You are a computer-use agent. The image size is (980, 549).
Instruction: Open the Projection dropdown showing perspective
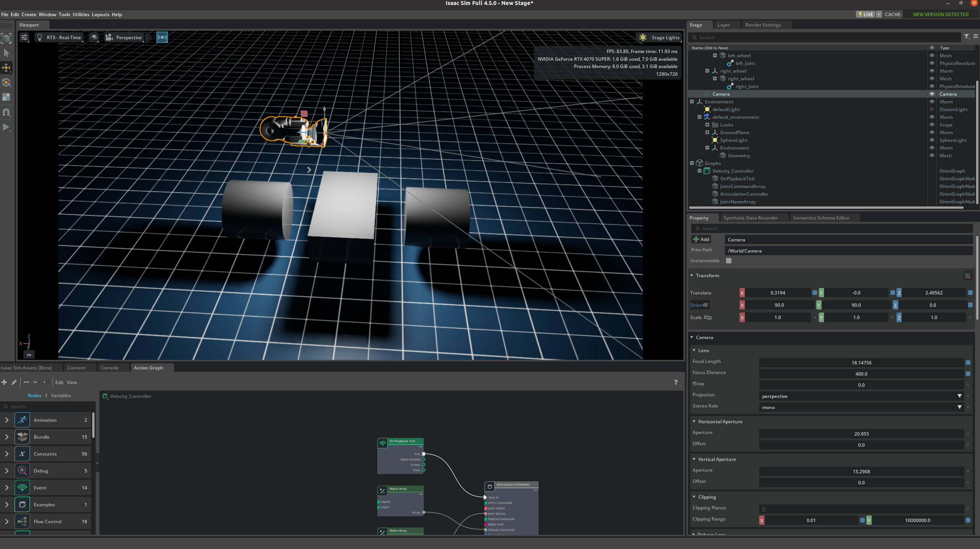coord(861,396)
